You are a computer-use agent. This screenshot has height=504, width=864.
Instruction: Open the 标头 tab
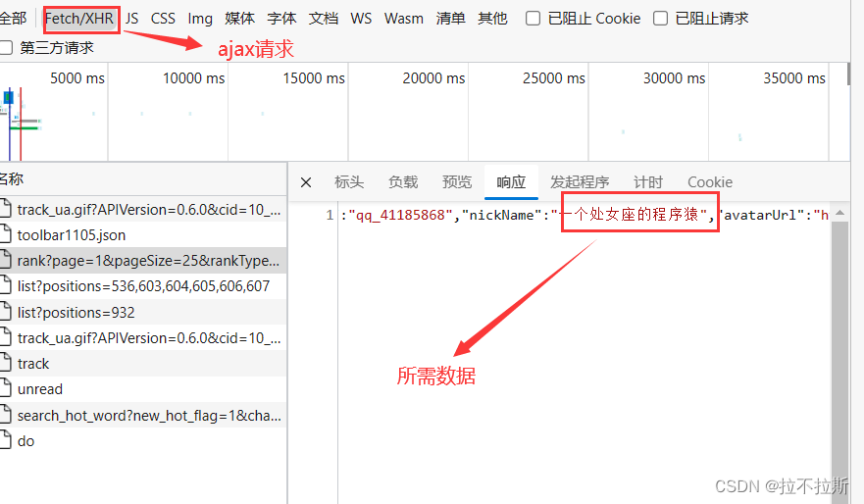[349, 182]
